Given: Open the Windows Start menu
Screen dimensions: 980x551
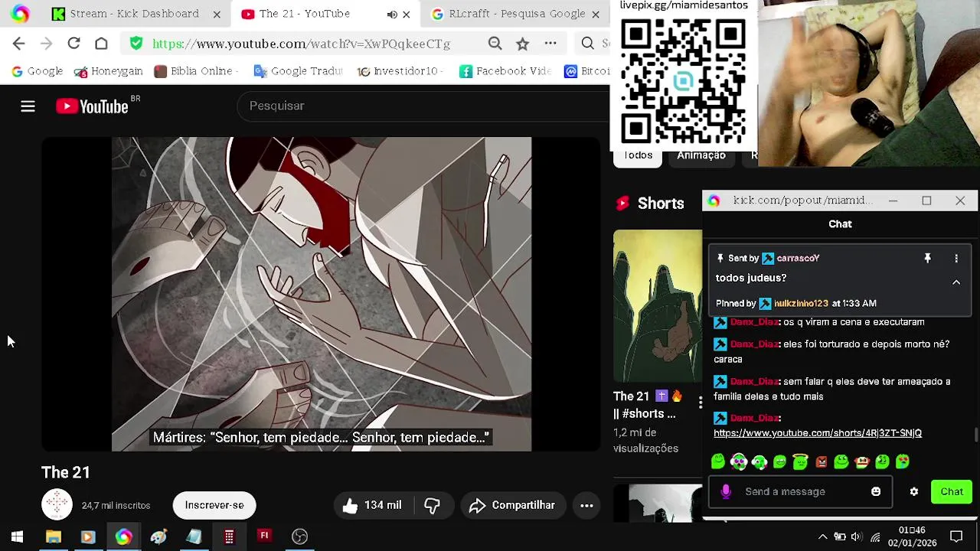Looking at the screenshot, I should tap(17, 537).
